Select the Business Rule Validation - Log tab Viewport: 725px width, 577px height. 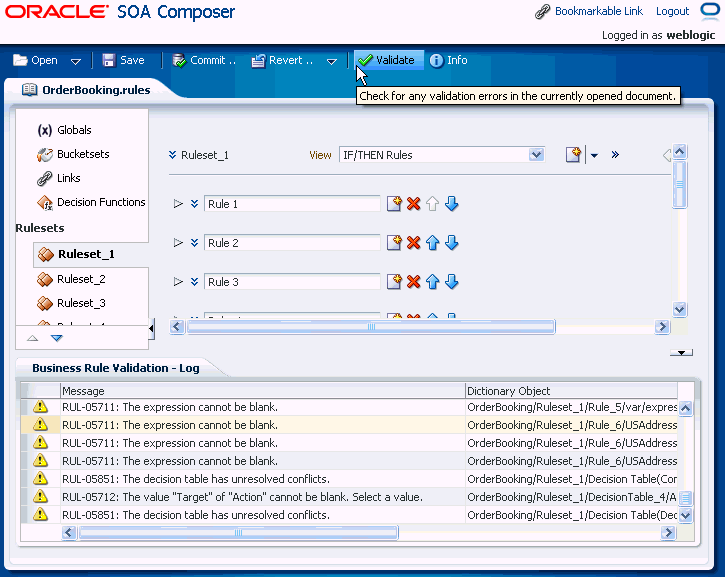[116, 368]
